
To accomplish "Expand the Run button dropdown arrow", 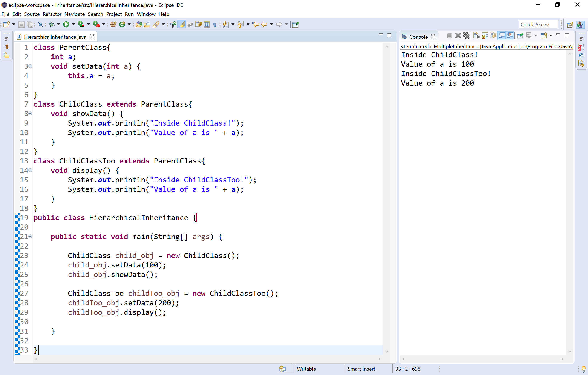I will coord(73,25).
